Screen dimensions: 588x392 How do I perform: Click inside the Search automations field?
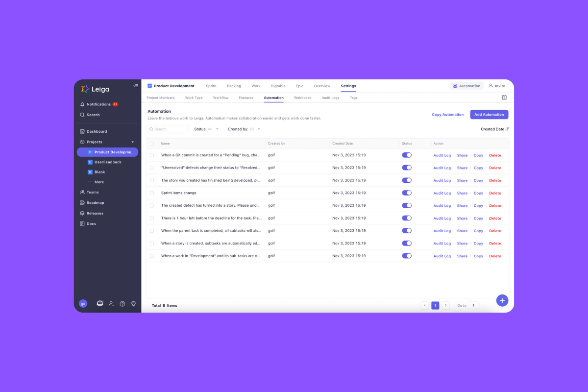[168, 129]
